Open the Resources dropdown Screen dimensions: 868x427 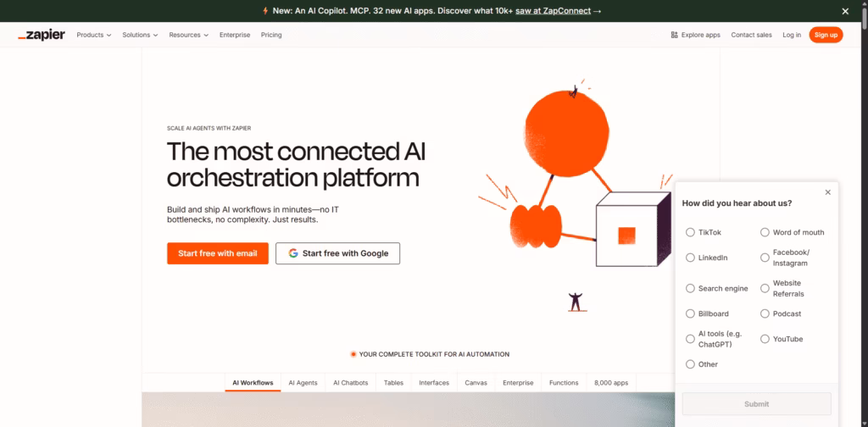point(189,35)
